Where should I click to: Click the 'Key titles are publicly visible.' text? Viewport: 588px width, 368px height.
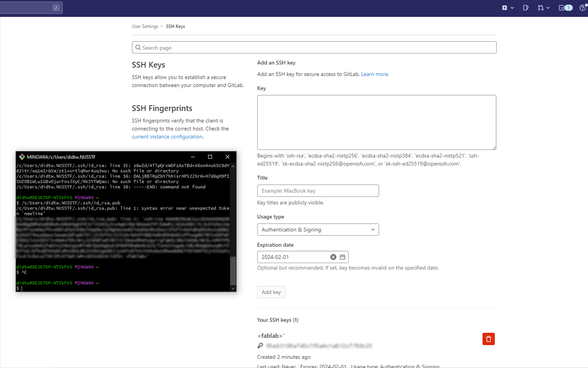290,203
